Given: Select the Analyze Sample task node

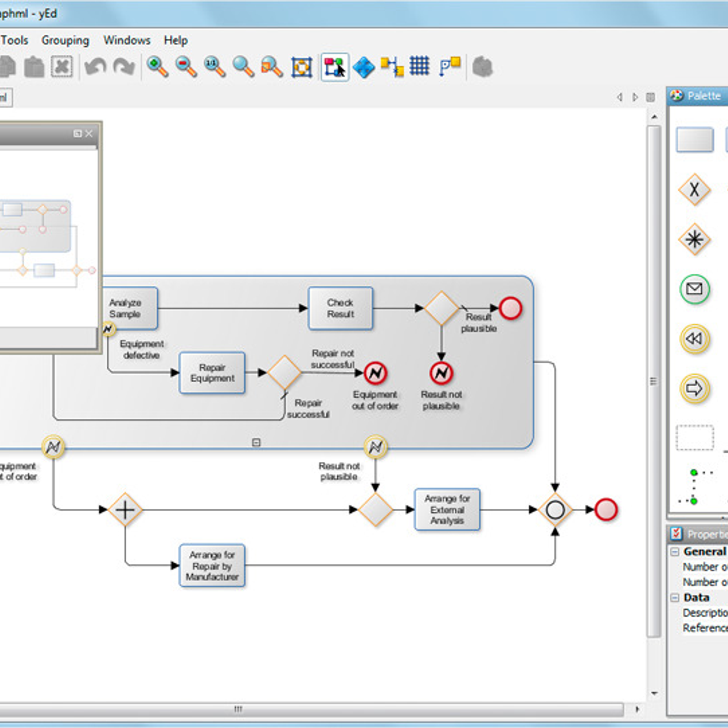Looking at the screenshot, I should (x=129, y=308).
